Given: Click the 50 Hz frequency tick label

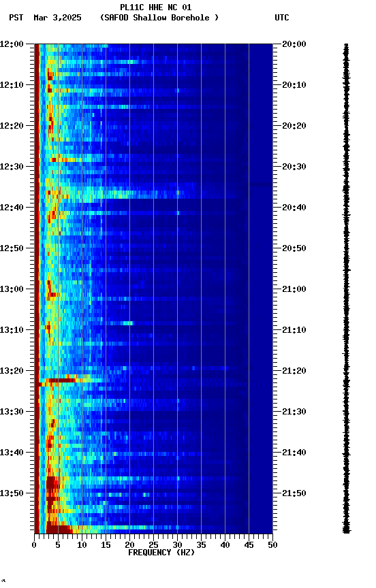Looking at the screenshot, I should pyautogui.click(x=273, y=546).
